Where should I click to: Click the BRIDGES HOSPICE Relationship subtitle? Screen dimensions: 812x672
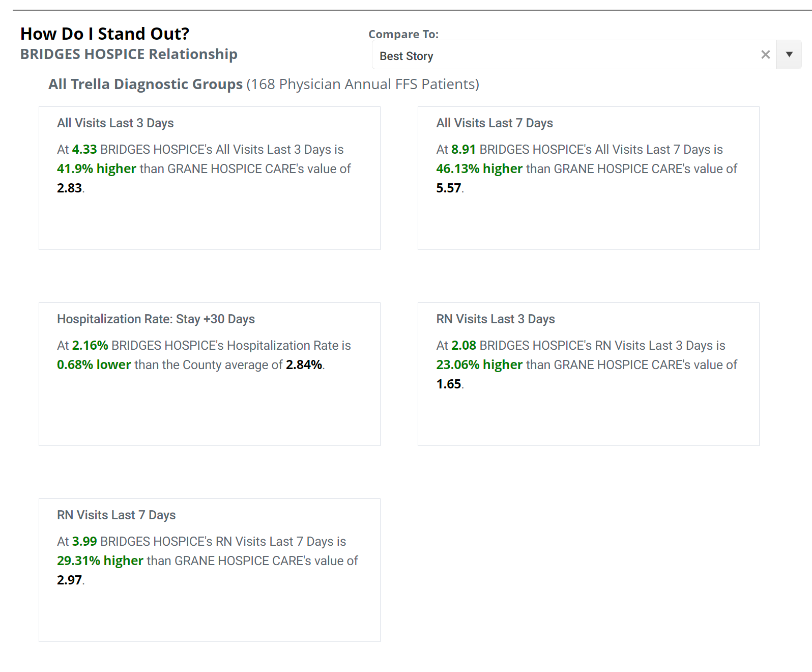click(129, 54)
